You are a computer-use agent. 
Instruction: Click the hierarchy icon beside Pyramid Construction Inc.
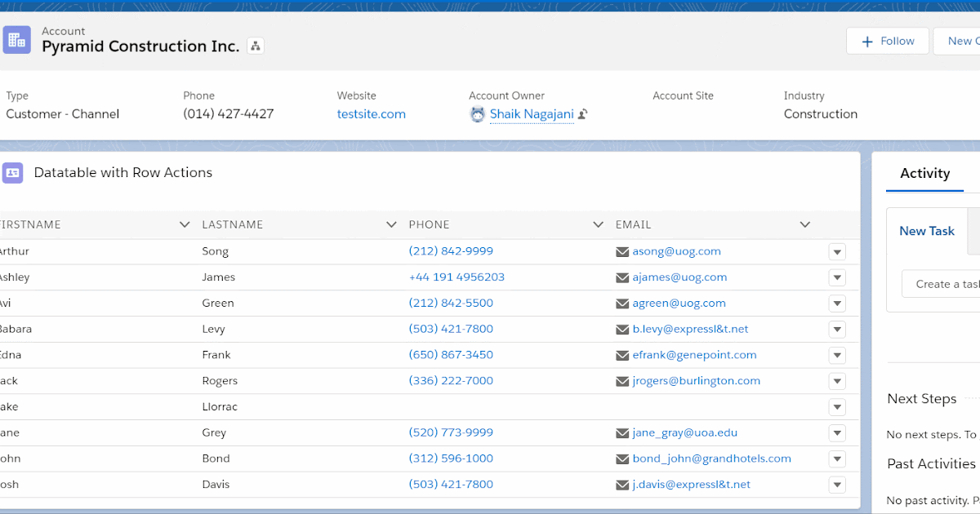click(x=255, y=47)
